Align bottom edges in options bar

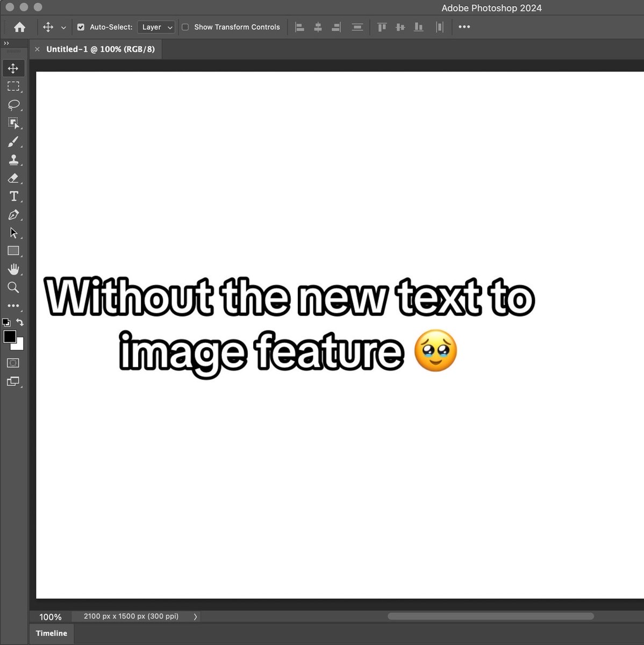click(x=418, y=27)
